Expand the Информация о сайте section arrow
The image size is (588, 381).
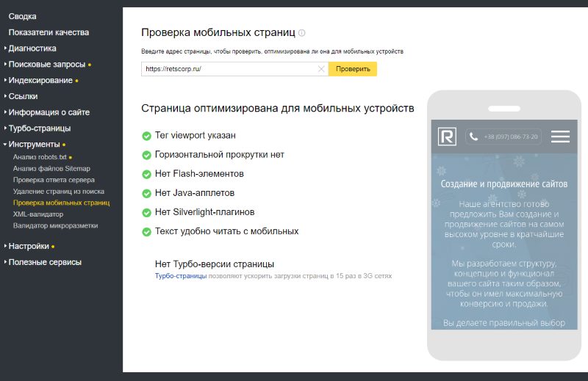click(5, 112)
